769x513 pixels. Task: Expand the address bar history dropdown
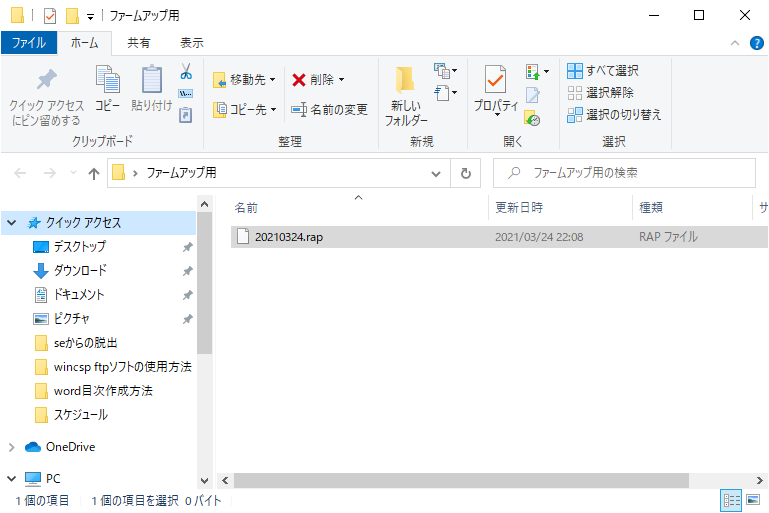click(436, 173)
